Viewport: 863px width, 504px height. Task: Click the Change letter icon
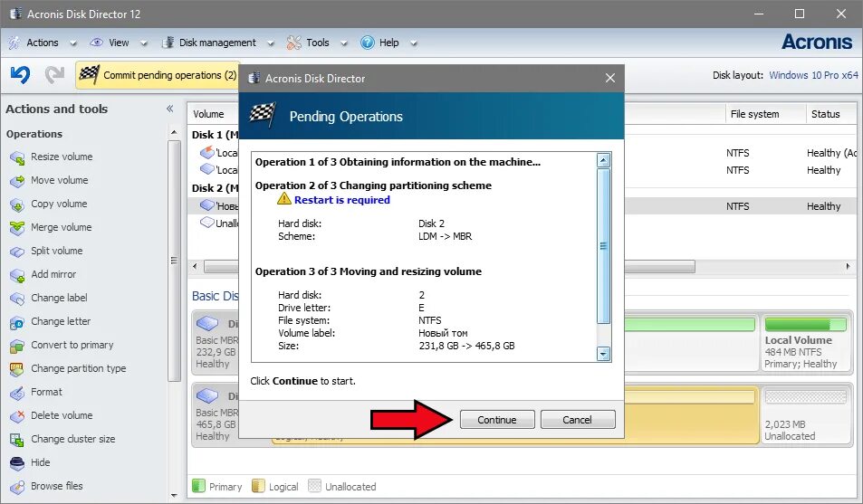[x=17, y=322]
